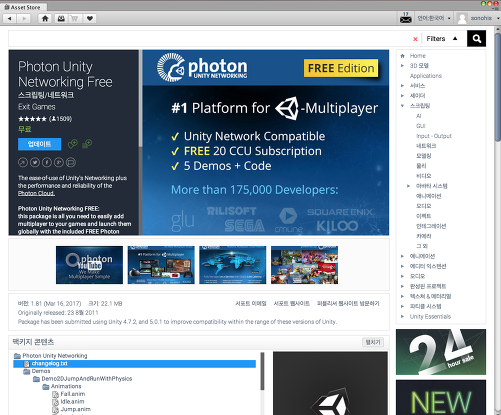Expand the shaders category arrow
Image resolution: width=501 pixels, height=415 pixels.
click(402, 96)
